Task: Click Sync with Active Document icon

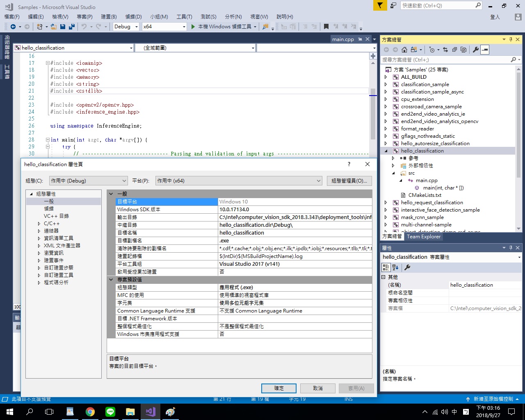Action: (445, 50)
